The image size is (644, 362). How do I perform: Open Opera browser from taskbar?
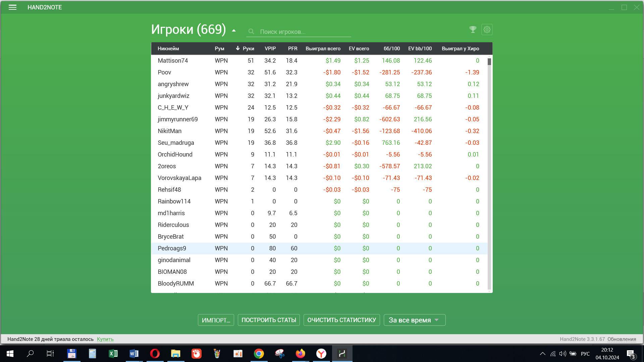coord(155,354)
